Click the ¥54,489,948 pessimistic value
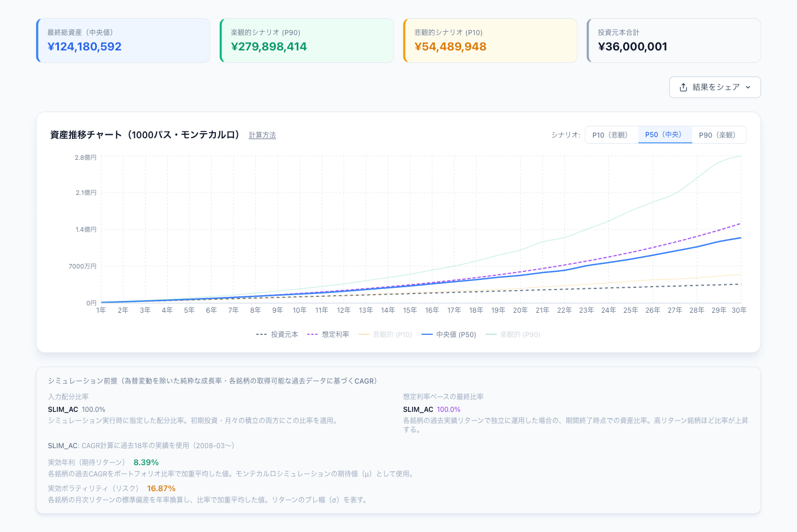This screenshot has width=797, height=532. pyautogui.click(x=450, y=46)
